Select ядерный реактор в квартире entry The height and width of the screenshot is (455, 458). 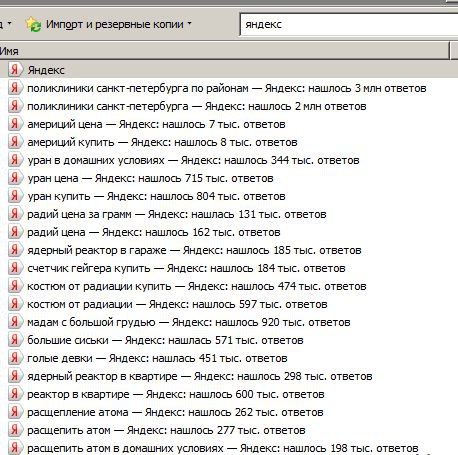(199, 376)
